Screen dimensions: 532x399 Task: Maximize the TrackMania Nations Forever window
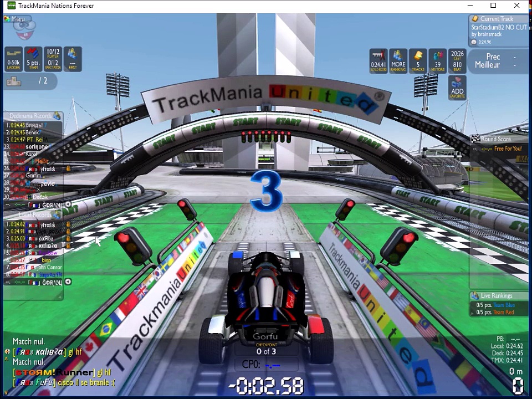click(x=493, y=6)
